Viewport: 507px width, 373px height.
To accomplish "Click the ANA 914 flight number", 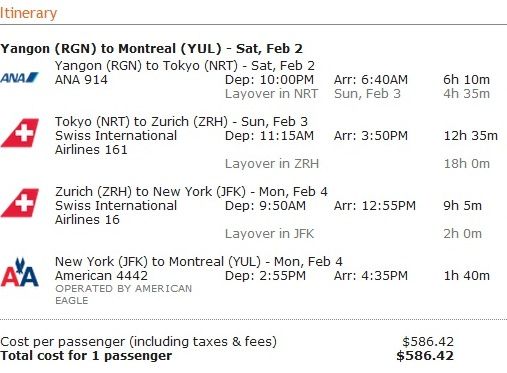I will [81, 80].
